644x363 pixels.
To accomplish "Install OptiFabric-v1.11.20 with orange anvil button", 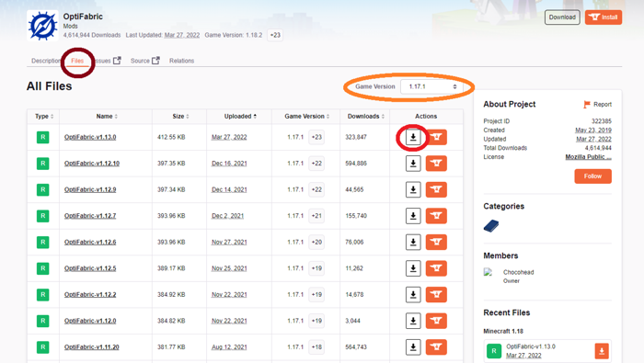I will (x=436, y=347).
